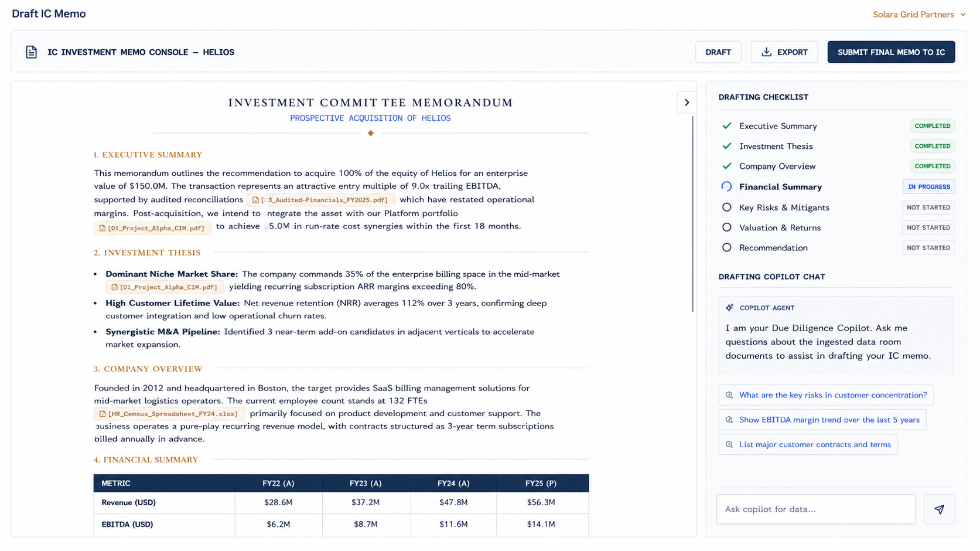Submit final memo to IC
This screenshot has width=980, height=551.
pyautogui.click(x=891, y=52)
